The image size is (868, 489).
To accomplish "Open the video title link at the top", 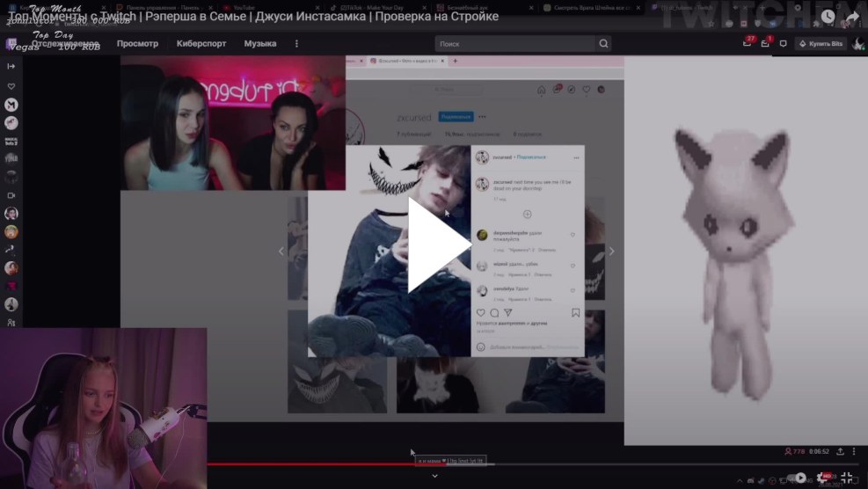I will coord(253,17).
